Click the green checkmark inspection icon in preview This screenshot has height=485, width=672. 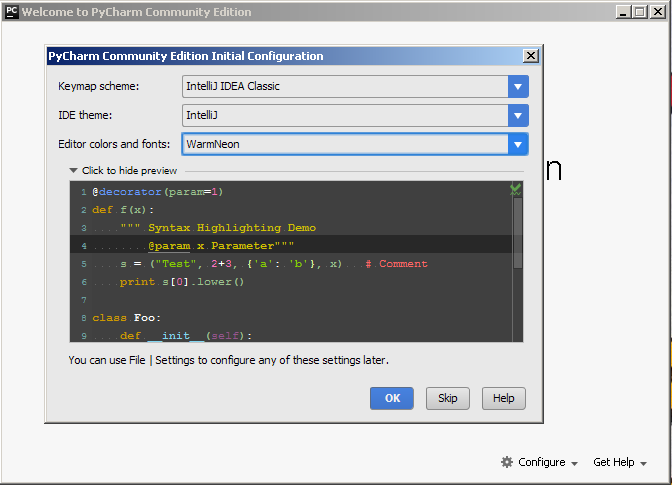click(516, 189)
